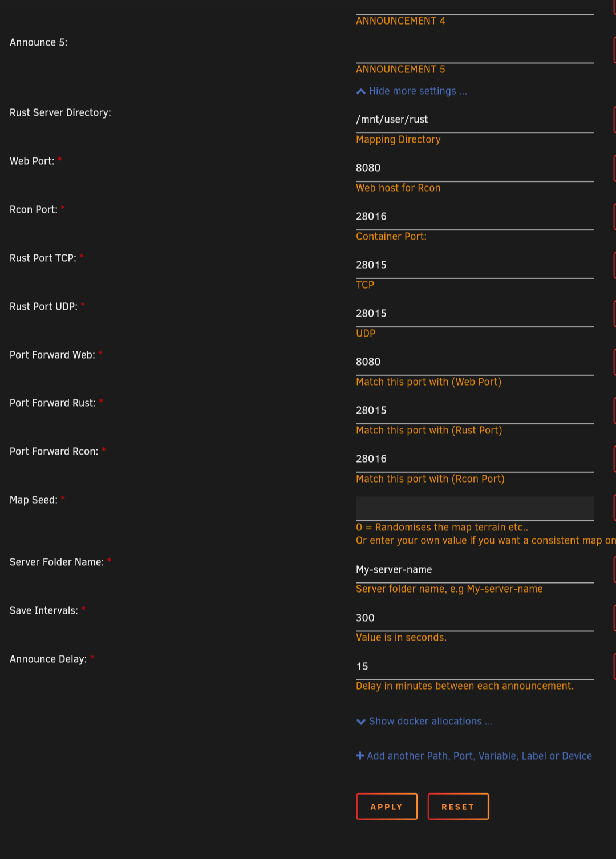This screenshot has width=616, height=859.
Task: Click the RESET button
Action: [458, 807]
